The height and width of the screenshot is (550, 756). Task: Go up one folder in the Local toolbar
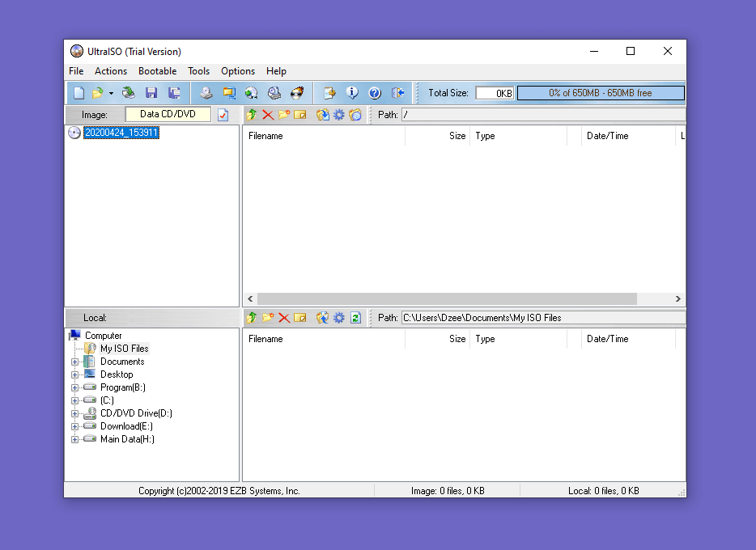click(x=251, y=318)
